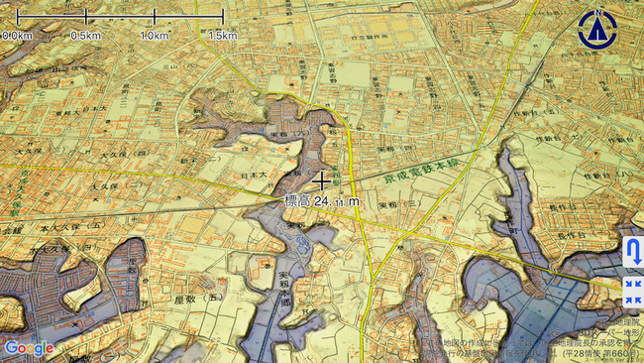This screenshot has width=644, height=363.
Task: Click the green 実籾駅 station label
Action: (x=336, y=177)
